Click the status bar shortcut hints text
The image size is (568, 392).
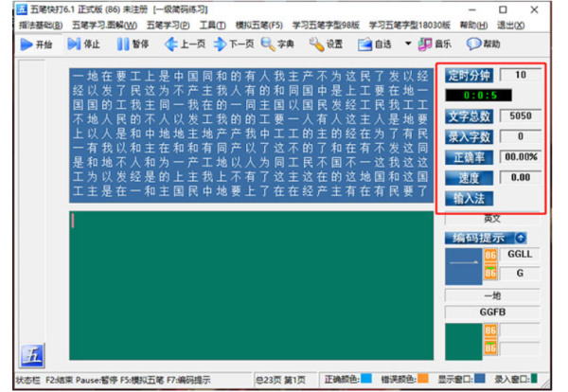114,380
